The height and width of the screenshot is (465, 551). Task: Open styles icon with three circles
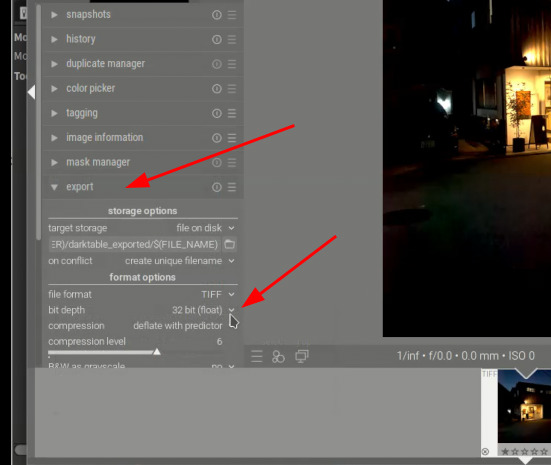(278, 357)
